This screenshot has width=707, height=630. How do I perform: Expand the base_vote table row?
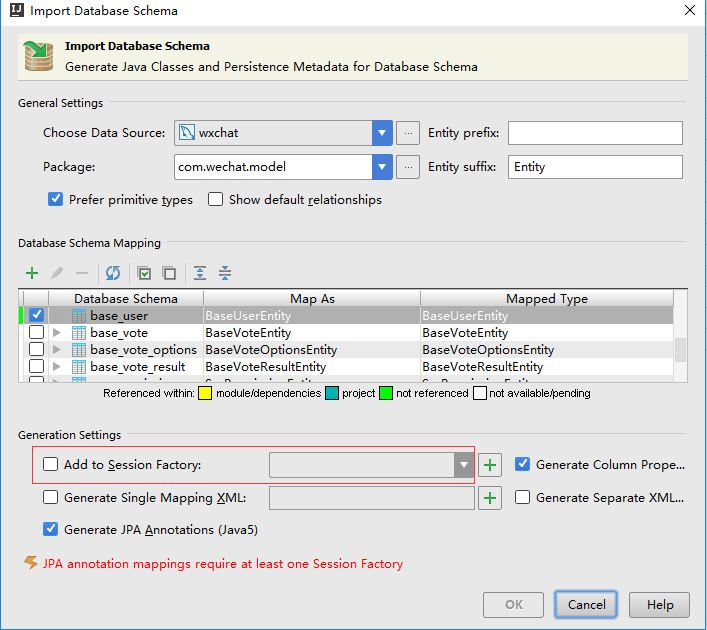click(57, 333)
